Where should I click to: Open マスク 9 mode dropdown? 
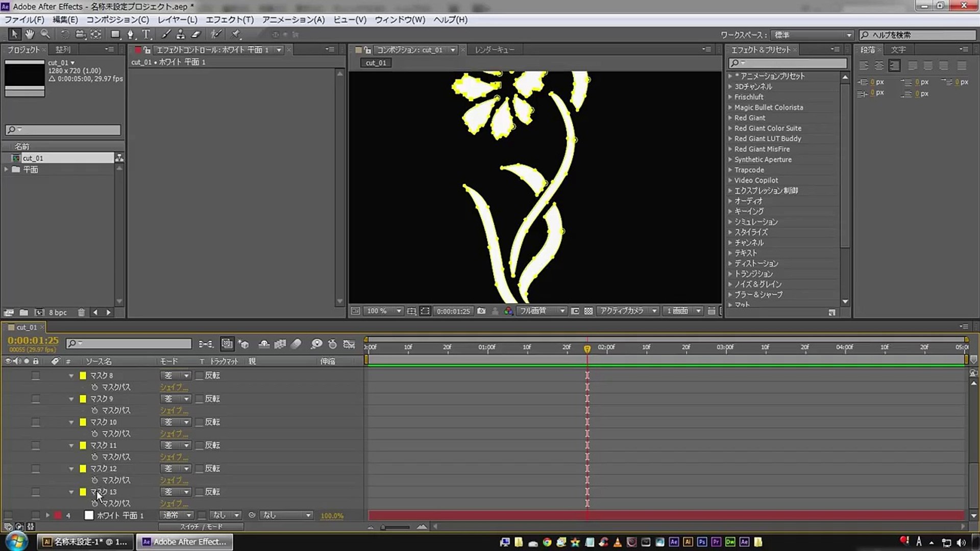176,399
